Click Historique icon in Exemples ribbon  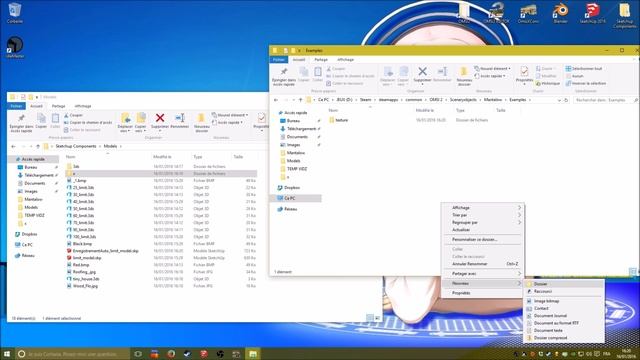coord(548,83)
